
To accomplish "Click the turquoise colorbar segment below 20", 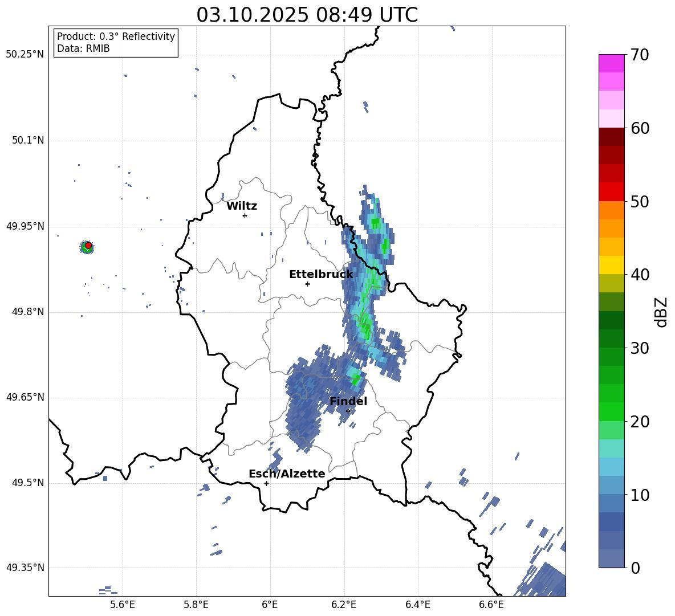I will point(611,448).
